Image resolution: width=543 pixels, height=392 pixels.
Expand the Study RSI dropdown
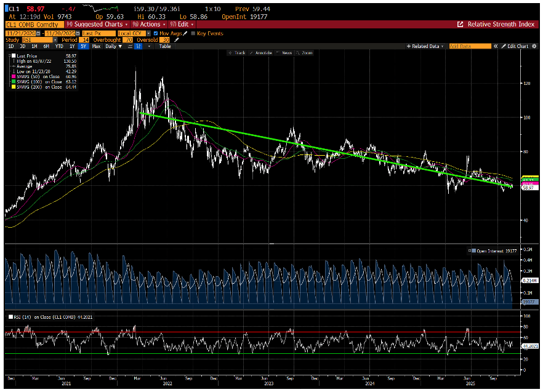click(55, 40)
